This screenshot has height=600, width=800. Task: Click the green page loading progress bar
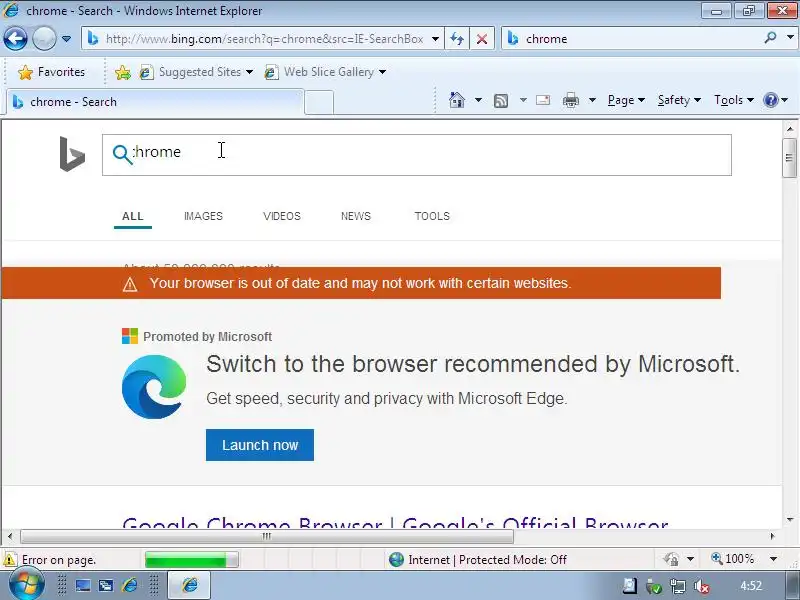pyautogui.click(x=191, y=560)
